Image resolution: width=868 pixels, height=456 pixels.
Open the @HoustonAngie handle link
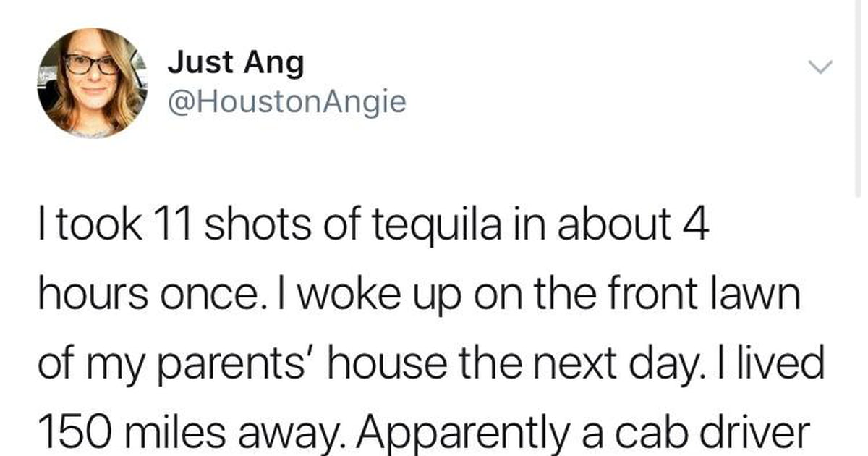[x=286, y=103]
